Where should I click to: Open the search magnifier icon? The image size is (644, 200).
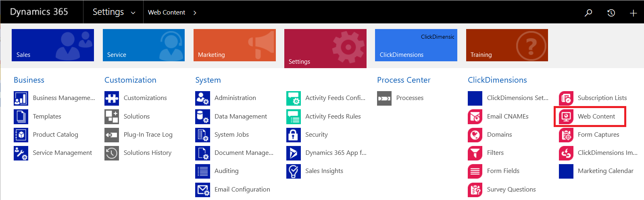click(x=588, y=13)
